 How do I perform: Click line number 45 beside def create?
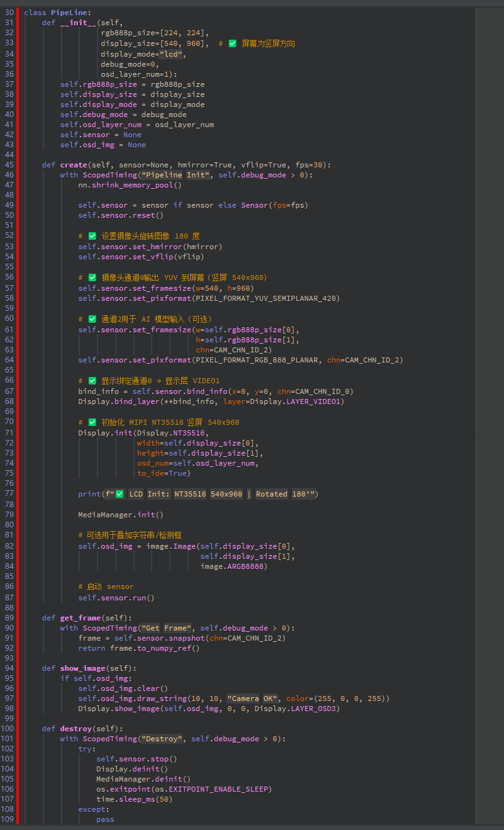point(9,165)
